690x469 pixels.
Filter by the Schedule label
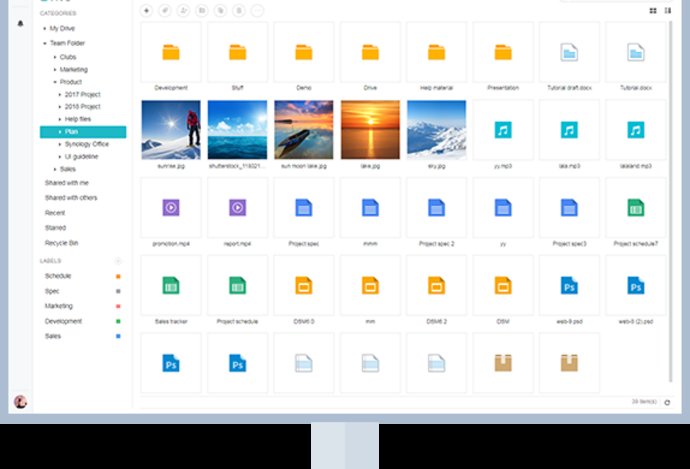(58, 276)
